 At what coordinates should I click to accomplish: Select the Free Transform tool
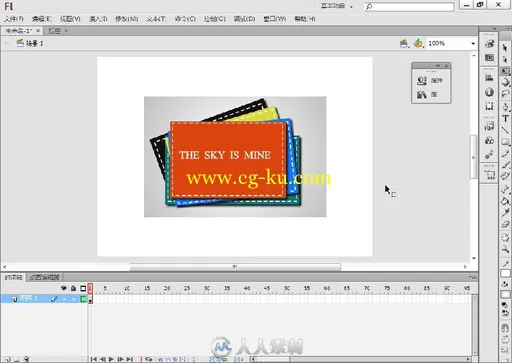tap(505, 71)
